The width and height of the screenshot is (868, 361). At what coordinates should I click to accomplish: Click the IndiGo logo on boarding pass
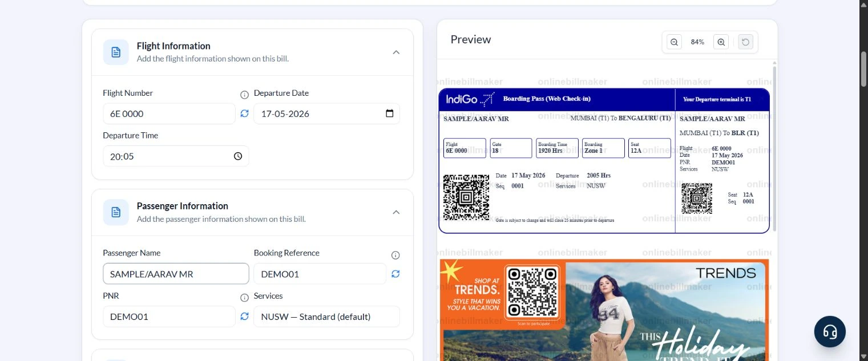[470, 99]
